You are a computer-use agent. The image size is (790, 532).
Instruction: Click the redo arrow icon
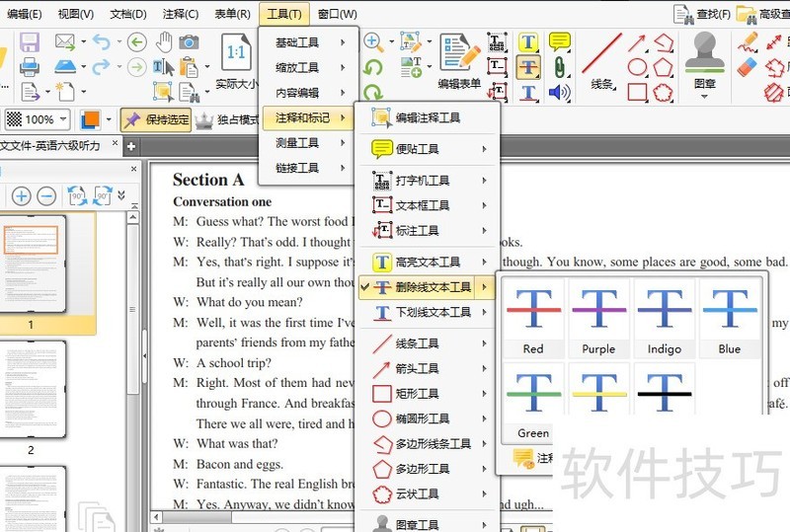(x=102, y=66)
